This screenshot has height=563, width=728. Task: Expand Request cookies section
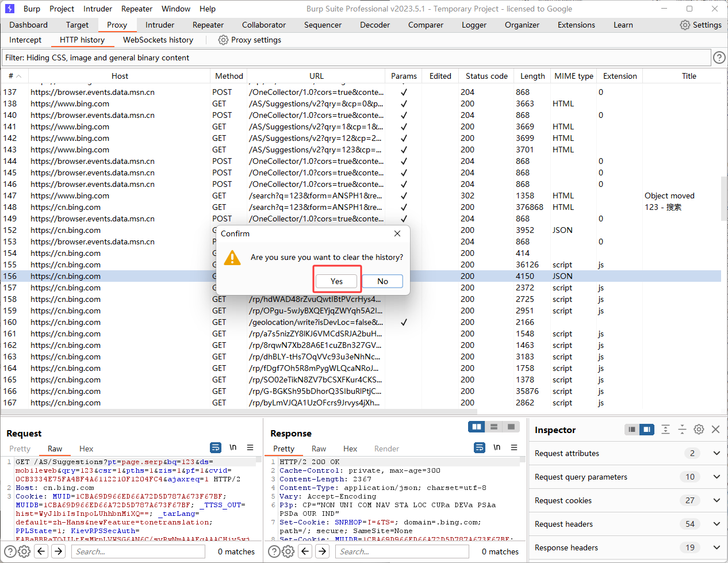(716, 500)
